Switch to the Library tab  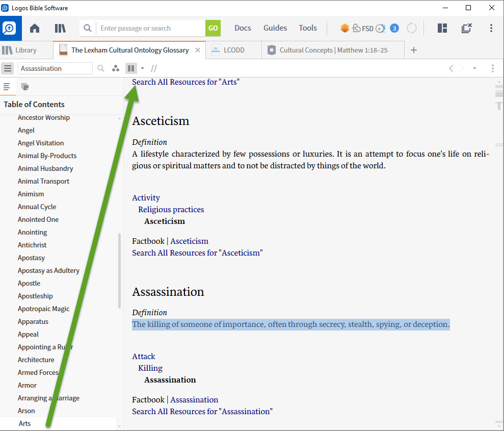tap(20, 50)
